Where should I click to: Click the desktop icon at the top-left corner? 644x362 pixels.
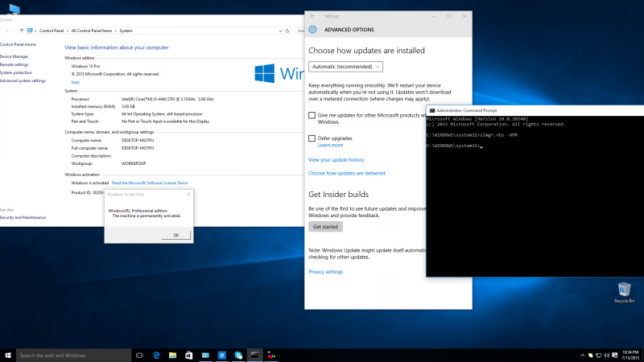click(14, 8)
